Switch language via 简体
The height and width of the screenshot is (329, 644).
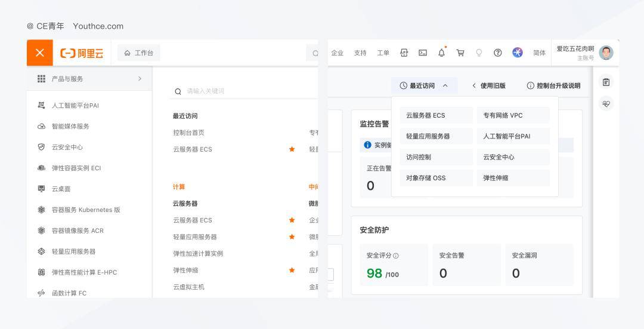coord(539,53)
